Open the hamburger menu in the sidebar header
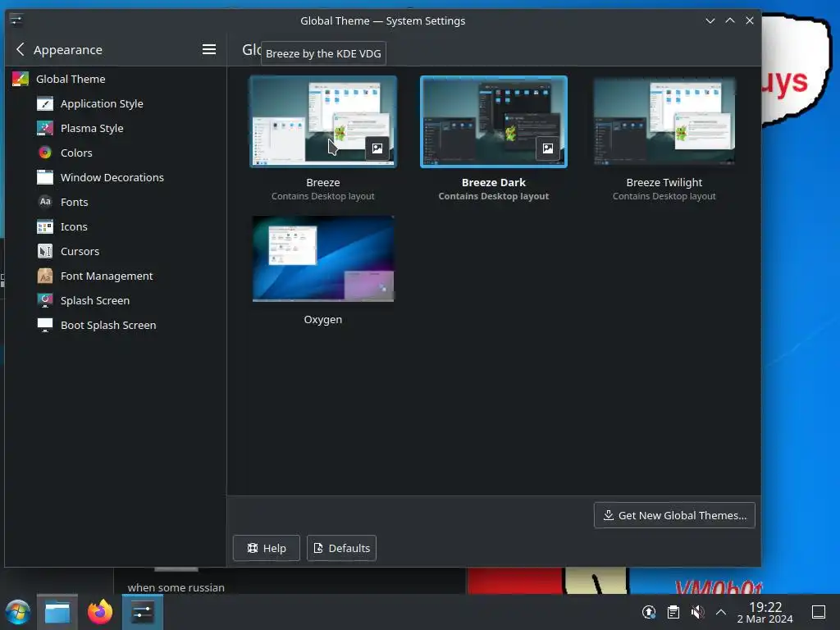 coord(209,50)
